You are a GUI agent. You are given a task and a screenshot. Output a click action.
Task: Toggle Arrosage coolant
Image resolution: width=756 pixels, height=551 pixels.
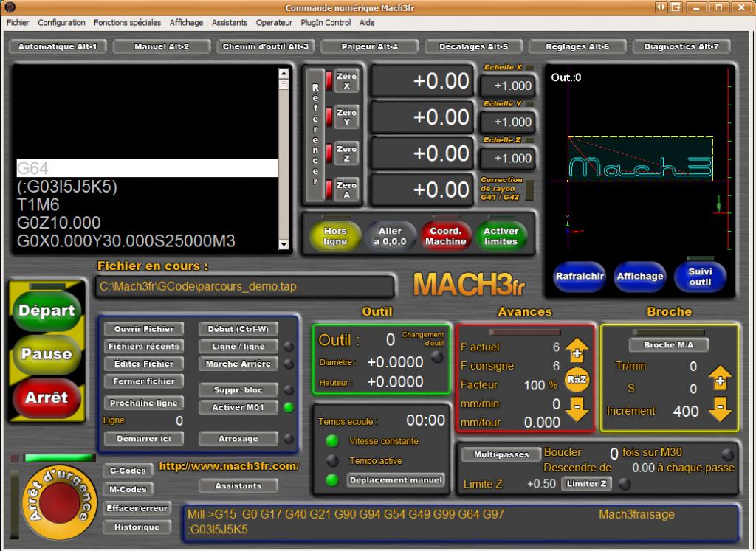coord(238,439)
